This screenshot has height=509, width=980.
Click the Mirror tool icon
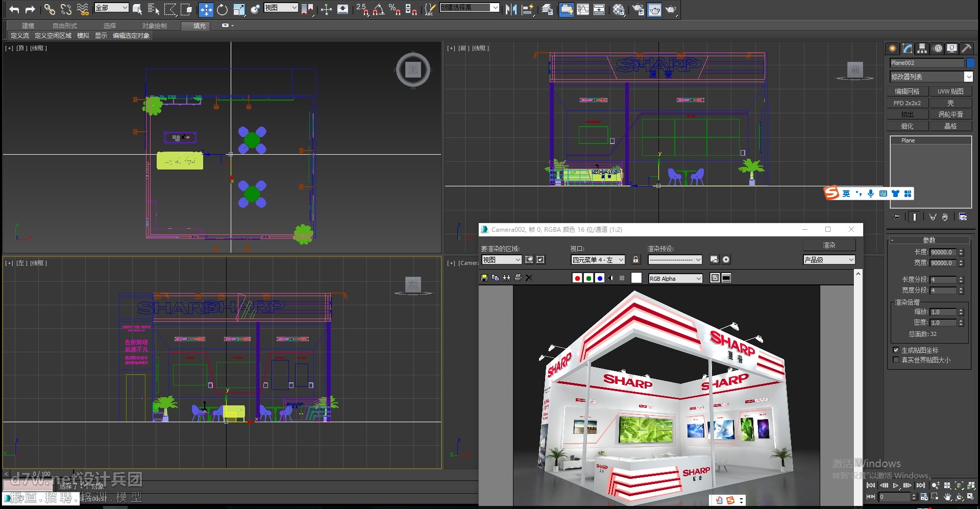coord(511,9)
